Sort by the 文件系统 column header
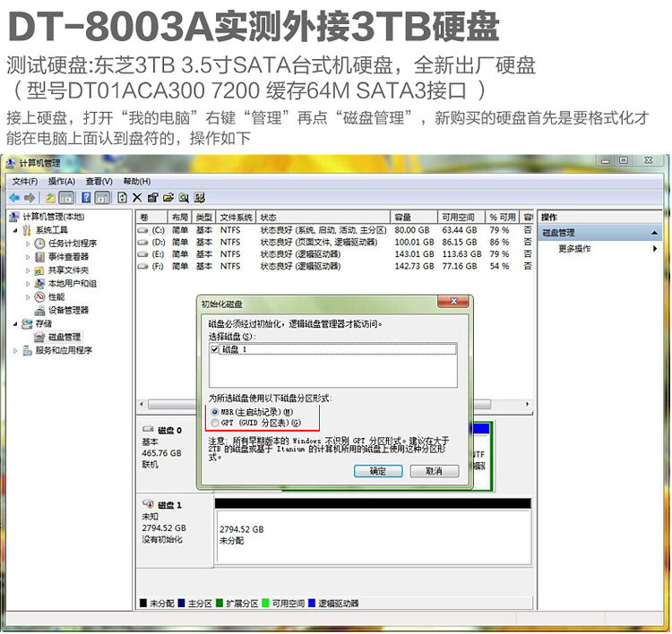This screenshot has width=672, height=634. (237, 217)
